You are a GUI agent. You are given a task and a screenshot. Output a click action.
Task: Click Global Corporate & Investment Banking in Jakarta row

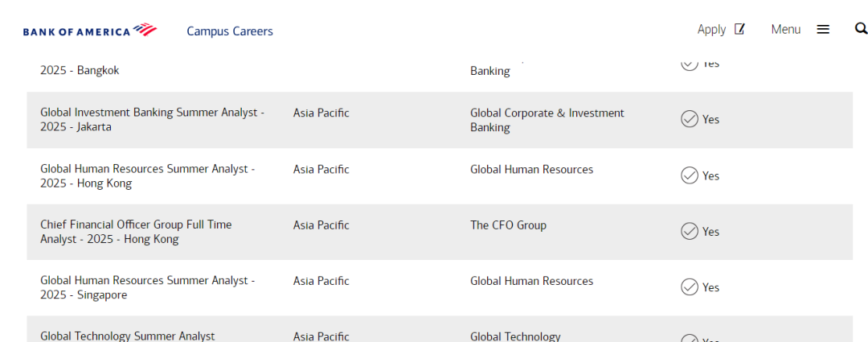pyautogui.click(x=547, y=120)
